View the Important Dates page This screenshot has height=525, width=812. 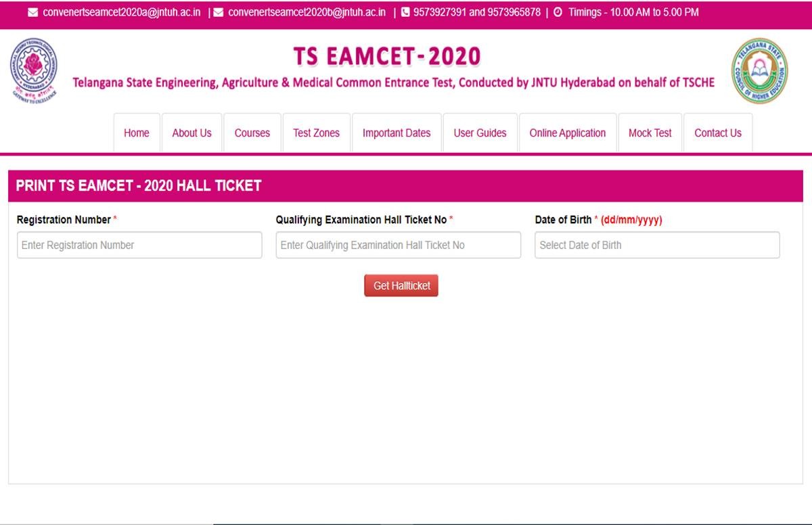(x=397, y=133)
